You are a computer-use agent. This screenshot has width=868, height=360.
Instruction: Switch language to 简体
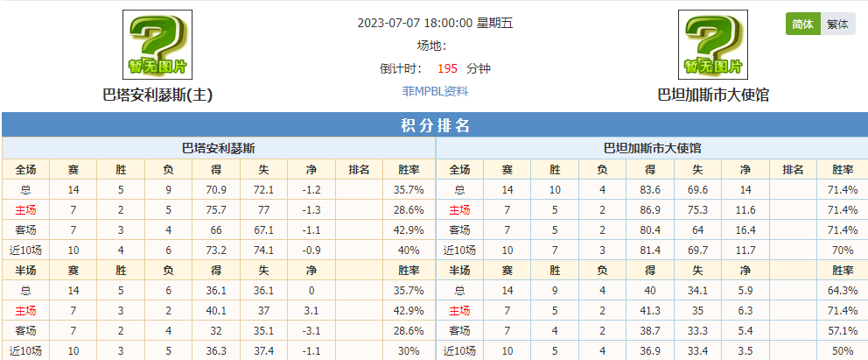(802, 25)
